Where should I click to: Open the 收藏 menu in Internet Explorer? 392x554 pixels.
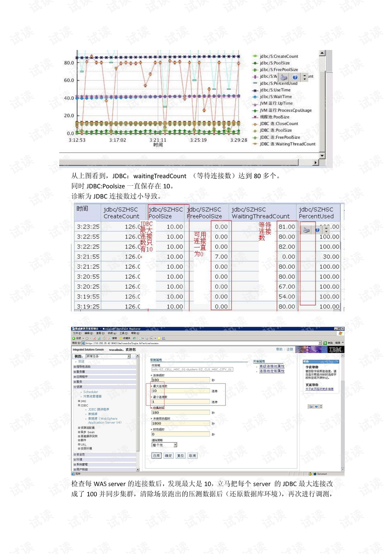coord(112,333)
